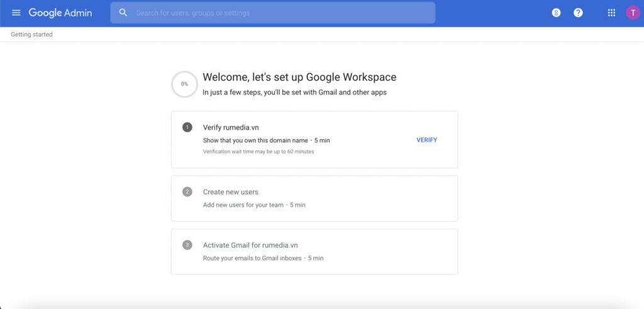This screenshot has width=644, height=309.
Task: Open the main hamburger menu
Action: 16,13
